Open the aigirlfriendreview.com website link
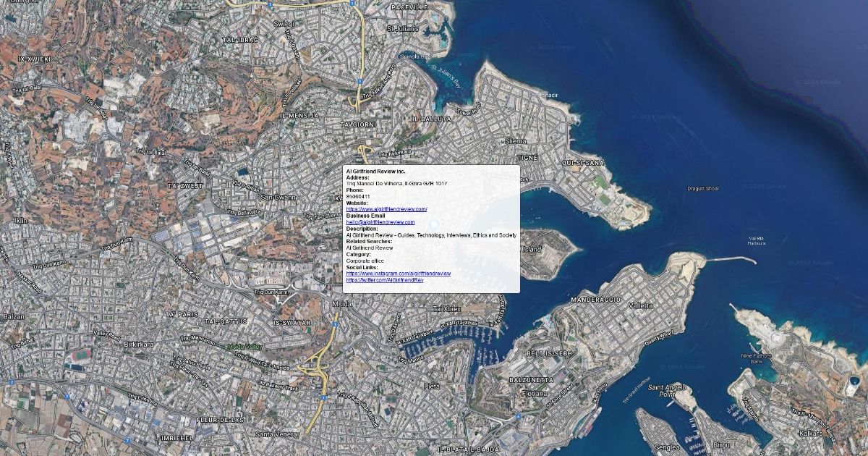The height and width of the screenshot is (456, 868). coord(386,209)
